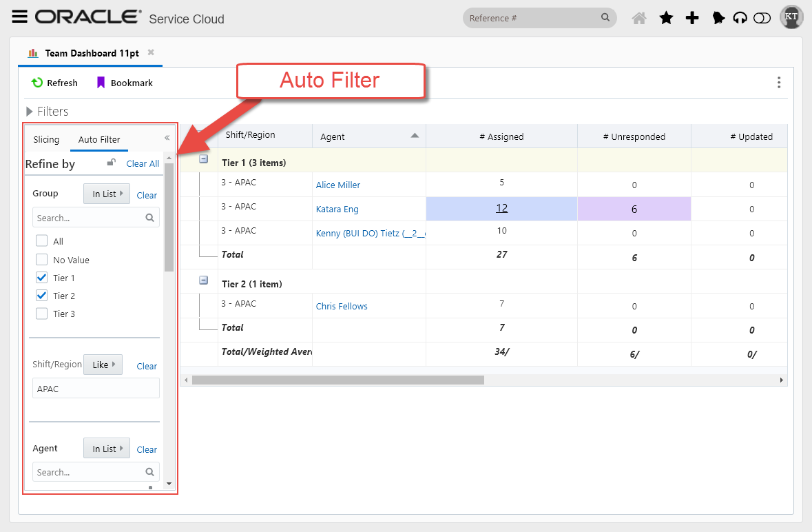Open agent Katara Eng's details link
The image size is (812, 532).
coord(337,209)
